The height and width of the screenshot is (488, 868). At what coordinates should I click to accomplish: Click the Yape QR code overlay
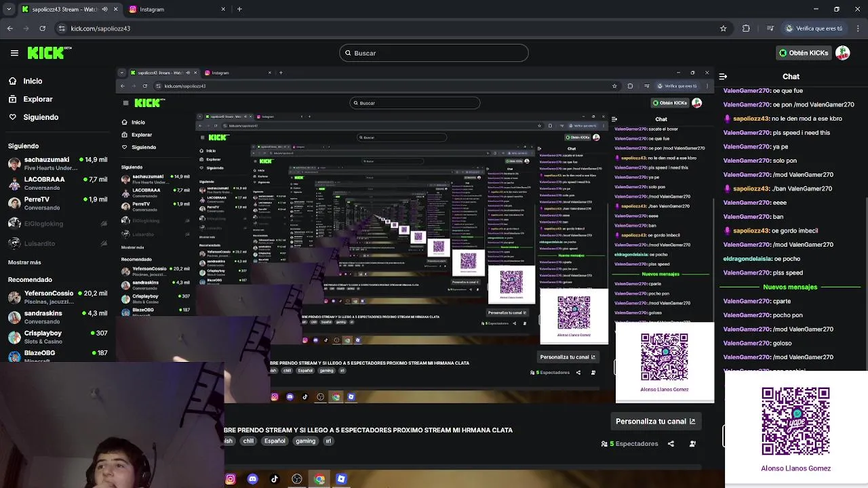[x=795, y=421]
